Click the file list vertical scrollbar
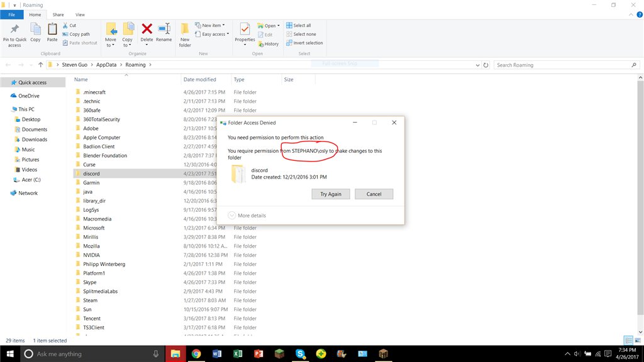644x362 pixels. point(640,197)
